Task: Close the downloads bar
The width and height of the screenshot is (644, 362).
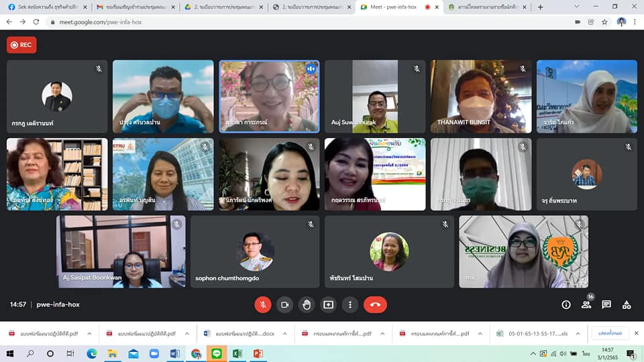Action: pyautogui.click(x=636, y=333)
